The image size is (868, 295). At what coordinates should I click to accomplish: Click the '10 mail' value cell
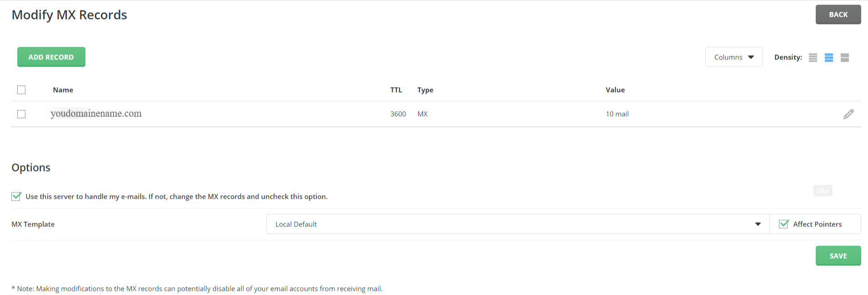[617, 114]
